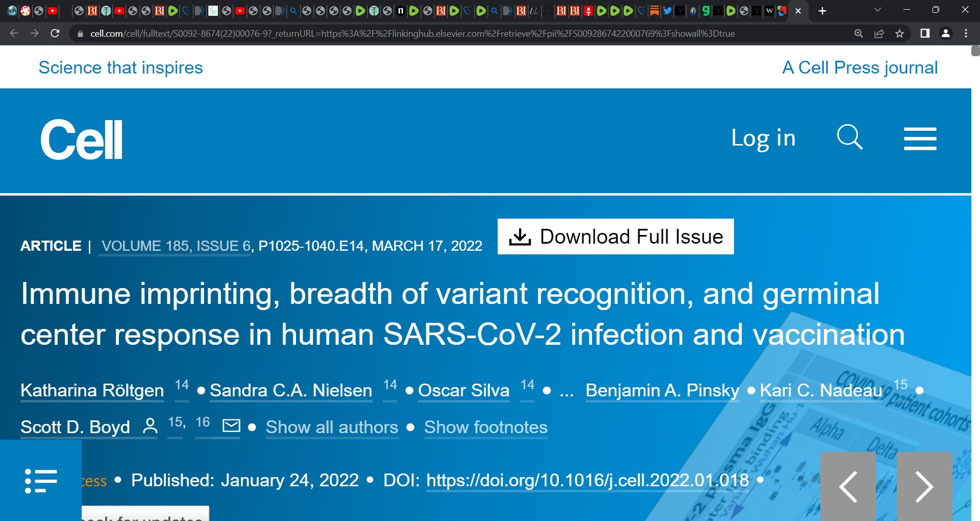Go back to the previous page
Viewport: 980px width, 521px height.
click(x=14, y=33)
